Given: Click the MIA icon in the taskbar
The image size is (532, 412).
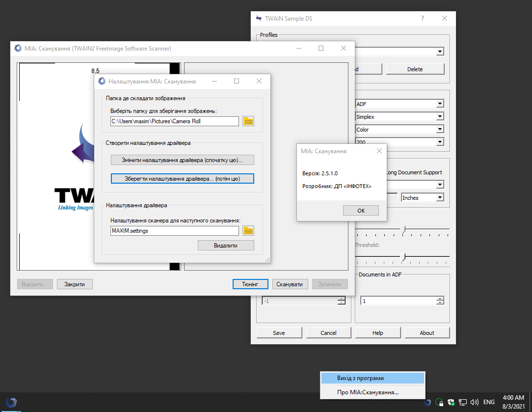Looking at the screenshot, I should coord(11,402).
